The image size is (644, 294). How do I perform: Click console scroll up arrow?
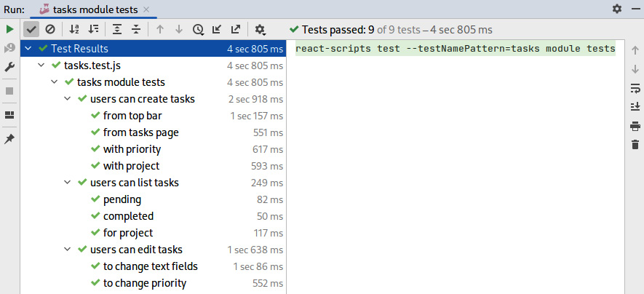coord(635,49)
